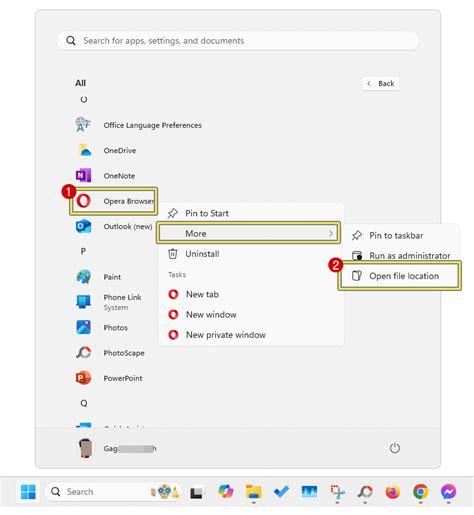Open the Outlook (new) icon
This screenshot has height=515, width=474.
click(x=83, y=226)
